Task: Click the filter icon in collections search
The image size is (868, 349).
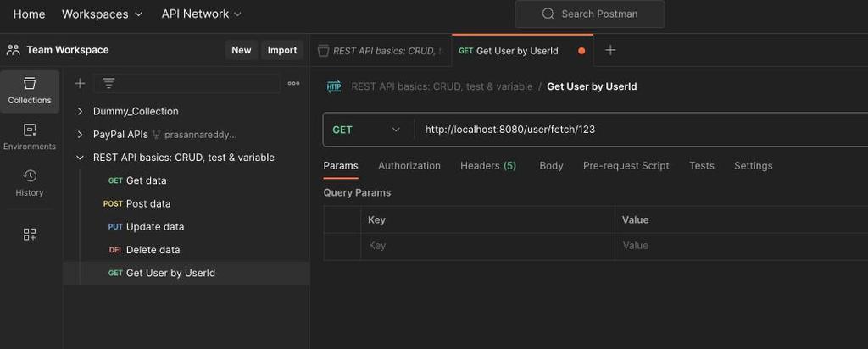Action: (x=109, y=84)
